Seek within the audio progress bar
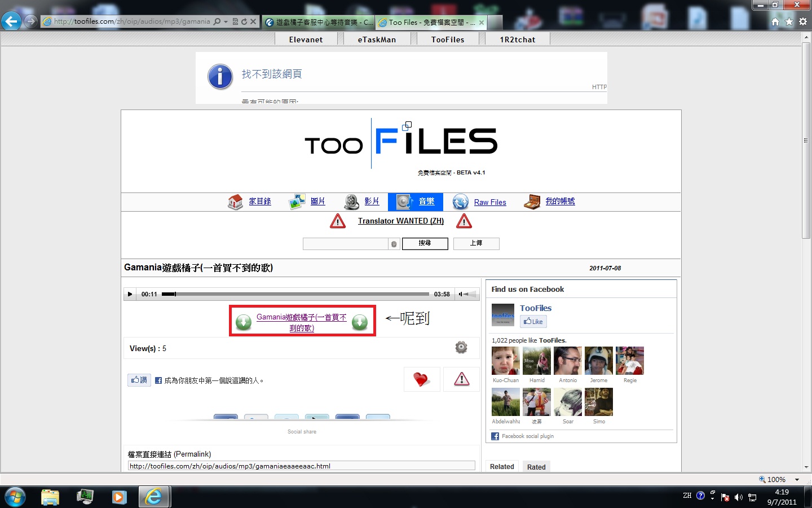 tap(295, 294)
